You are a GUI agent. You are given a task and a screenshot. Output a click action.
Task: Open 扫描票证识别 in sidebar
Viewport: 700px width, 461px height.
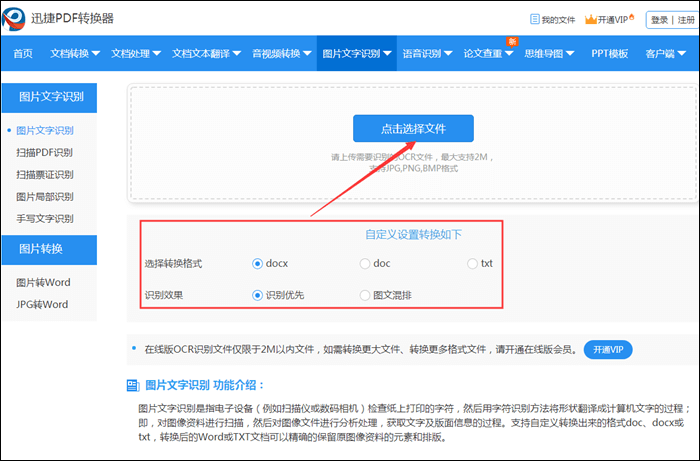click(45, 174)
